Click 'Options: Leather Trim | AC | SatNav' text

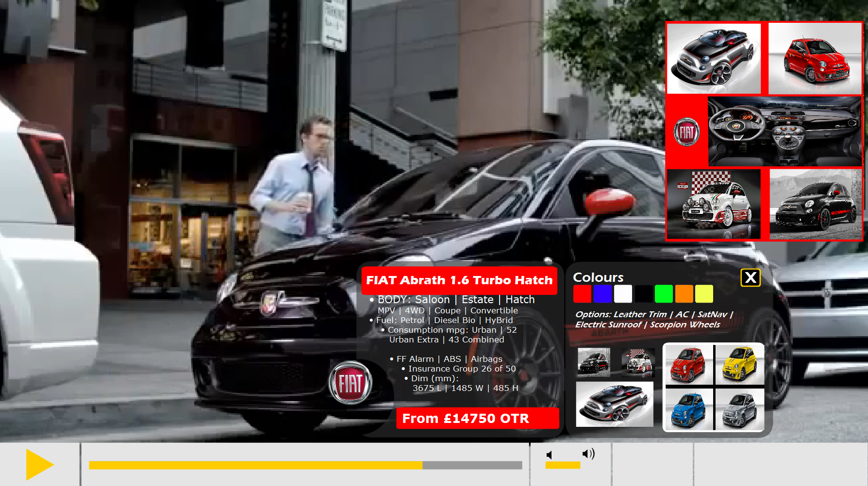point(654,314)
